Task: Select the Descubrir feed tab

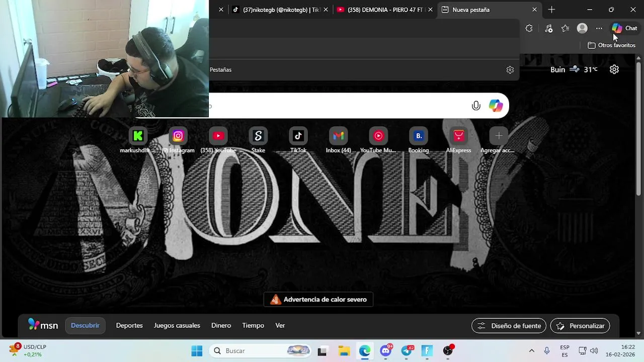Action: coord(85,325)
